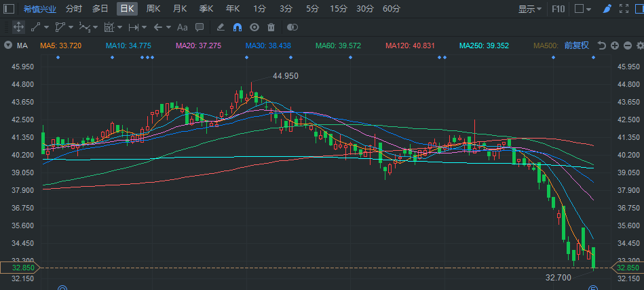The image size is (644, 290).
Task: Click the green MA60: 39.572 label
Action: [x=339, y=46]
